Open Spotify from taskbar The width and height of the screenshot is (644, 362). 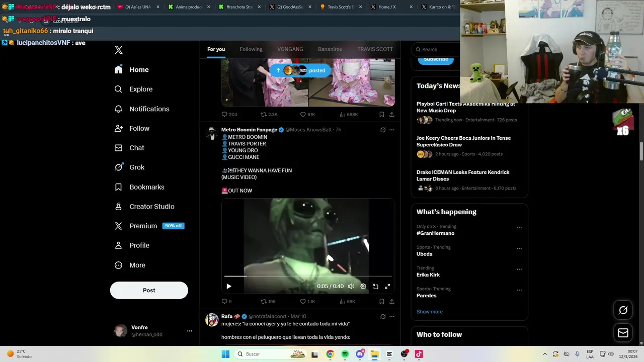[x=345, y=354]
